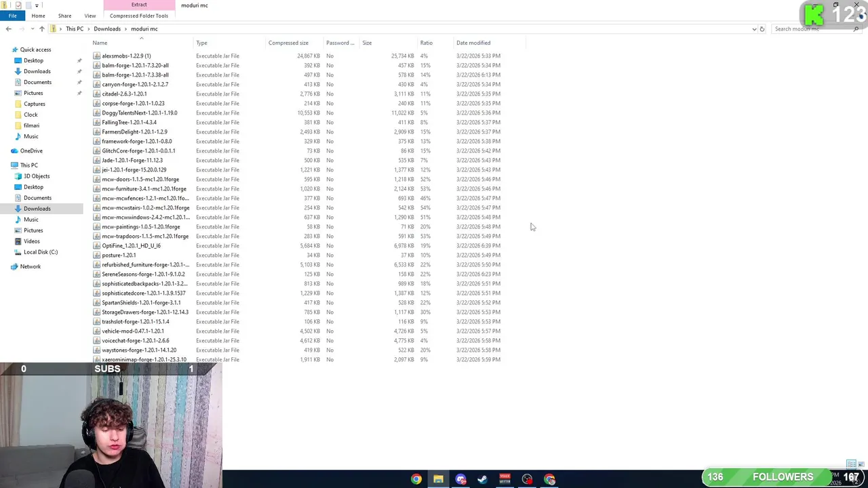Open Google Chrome from the taskbar
868x488 pixels.
click(416, 479)
